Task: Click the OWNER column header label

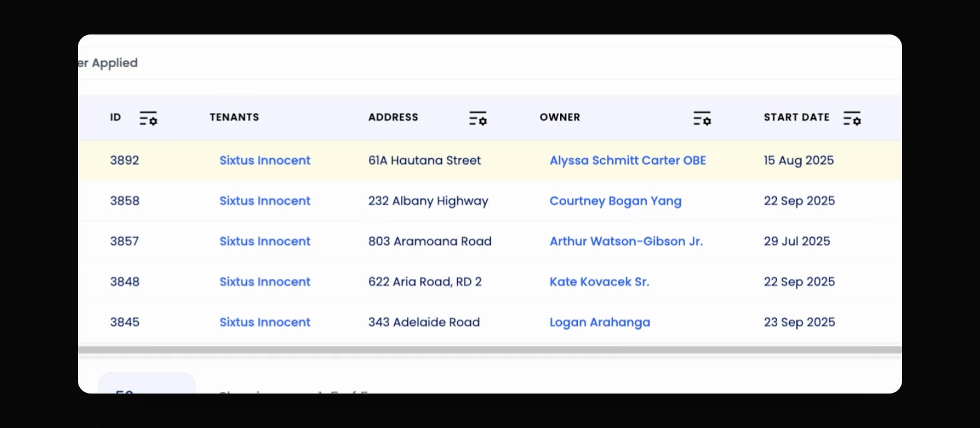Action: click(x=560, y=117)
